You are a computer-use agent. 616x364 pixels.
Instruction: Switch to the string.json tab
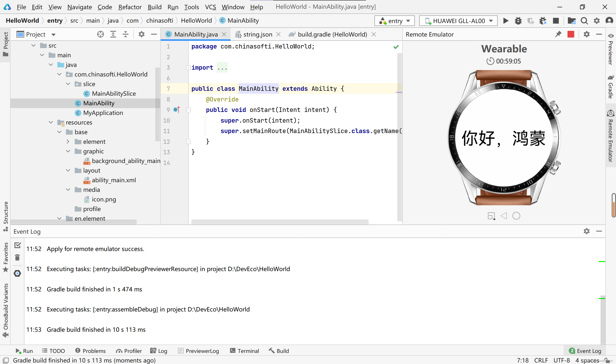pyautogui.click(x=258, y=34)
